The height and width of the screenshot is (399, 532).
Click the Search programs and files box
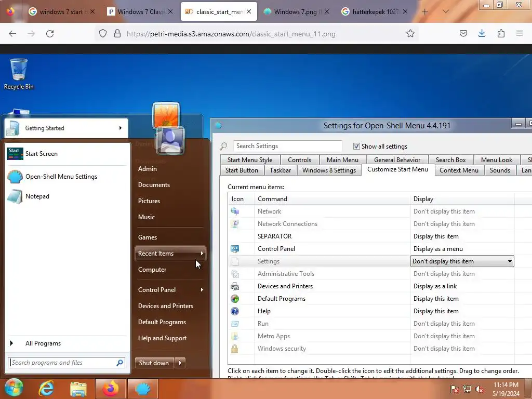pyautogui.click(x=66, y=363)
